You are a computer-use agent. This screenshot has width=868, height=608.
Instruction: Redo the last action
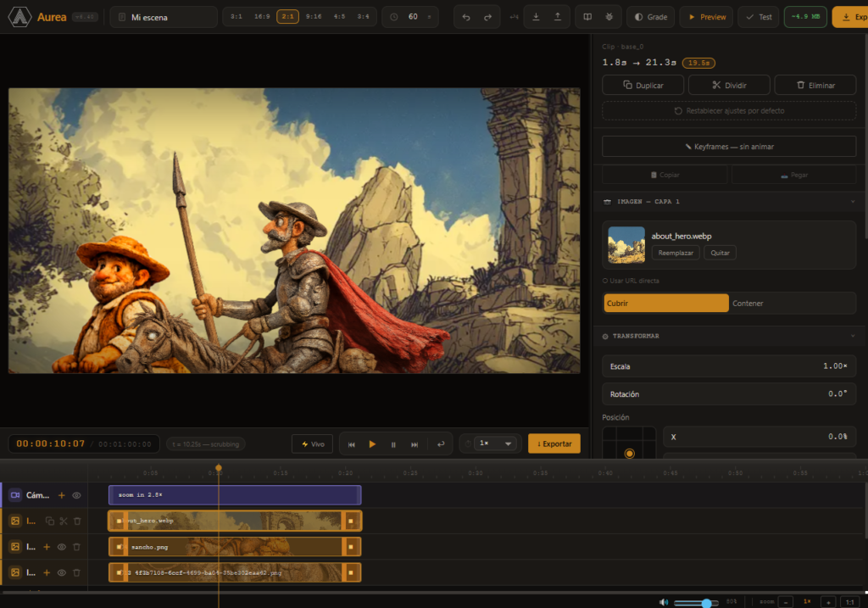click(487, 17)
